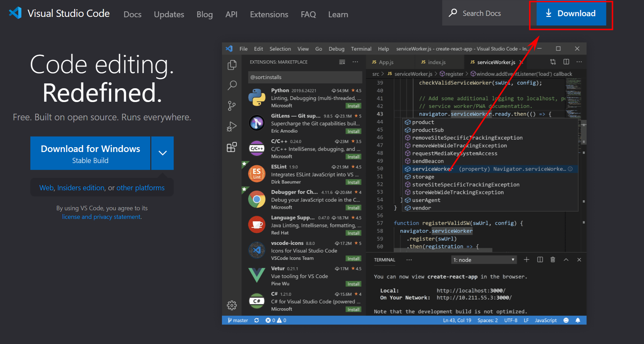This screenshot has height=344, width=644.
Task: Open the Search icon in activity bar
Action: click(232, 85)
